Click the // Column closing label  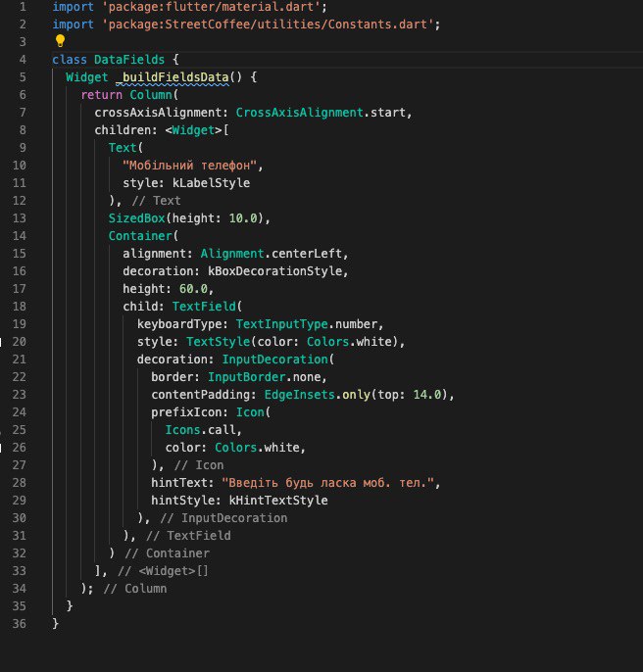(x=134, y=589)
